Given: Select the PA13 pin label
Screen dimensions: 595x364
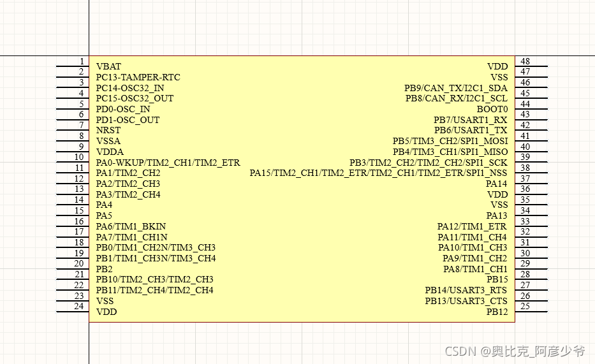Looking at the screenshot, I should (497, 215).
